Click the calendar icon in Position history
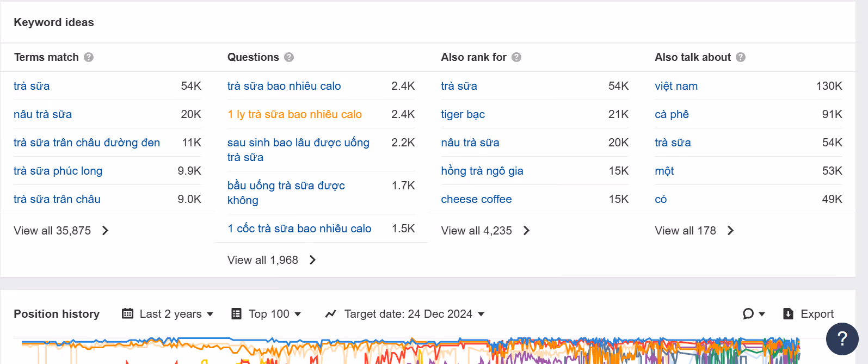The height and width of the screenshot is (364, 868). tap(128, 313)
